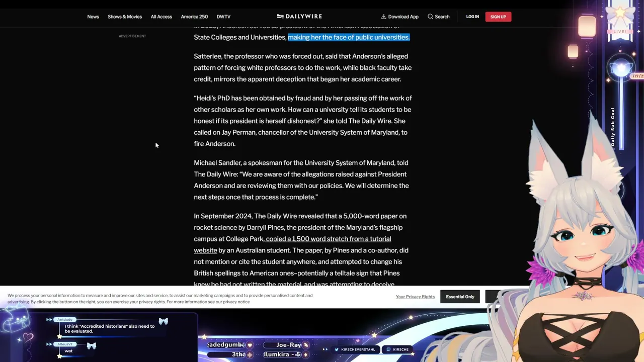Open the Your Privacy Rights link
The height and width of the screenshot is (362, 644).
coord(415,297)
